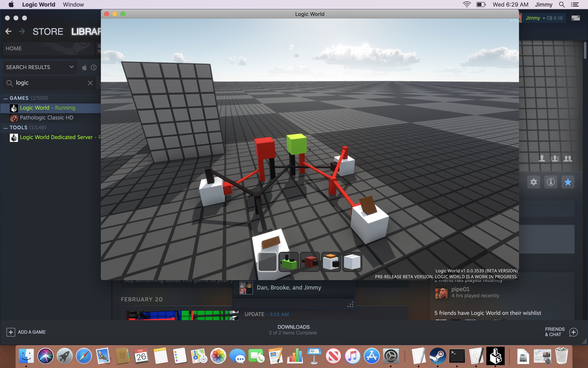Open game settings gear in Steam
588x368 pixels.
pos(533,182)
